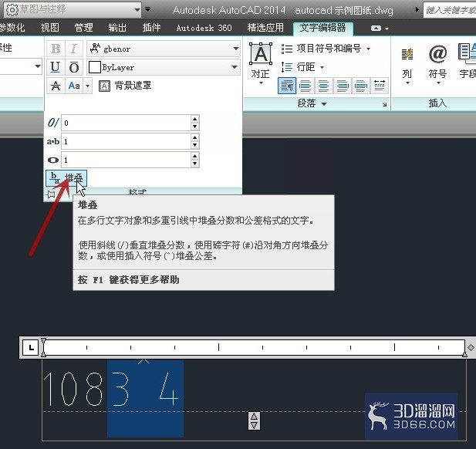Increase the tracking value
The image size is (476, 449).
tap(195, 137)
